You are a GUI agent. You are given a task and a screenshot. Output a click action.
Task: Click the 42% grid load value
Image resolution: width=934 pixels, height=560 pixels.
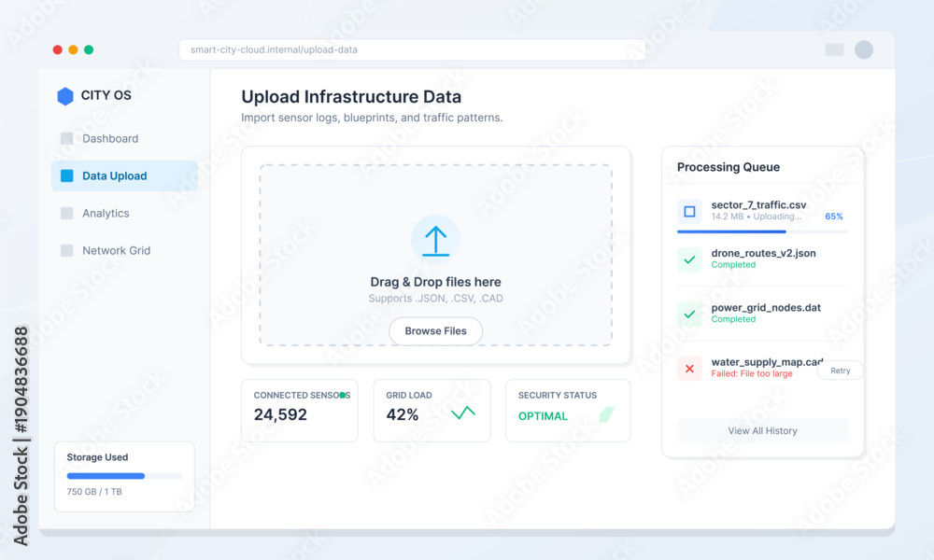402,414
